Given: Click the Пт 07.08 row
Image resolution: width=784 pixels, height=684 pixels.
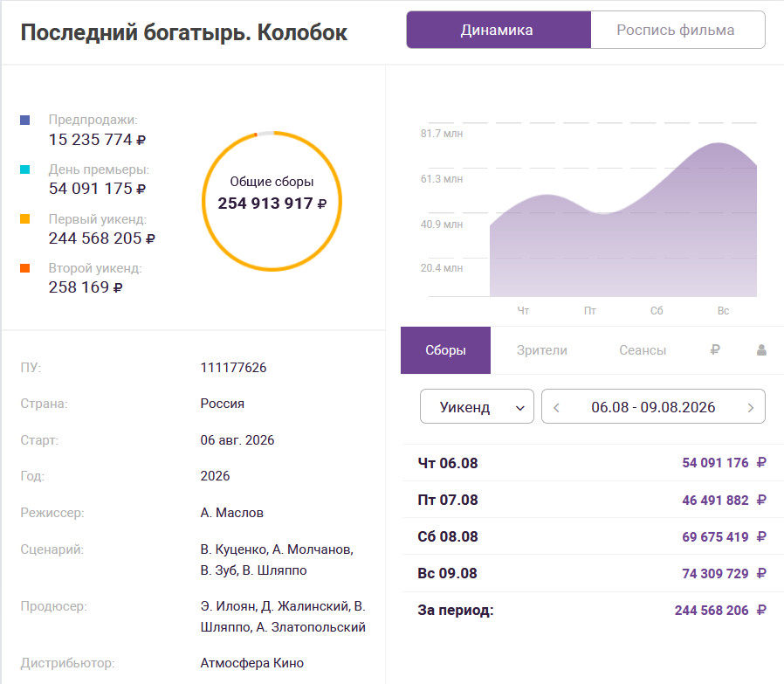Looking at the screenshot, I should [592, 500].
